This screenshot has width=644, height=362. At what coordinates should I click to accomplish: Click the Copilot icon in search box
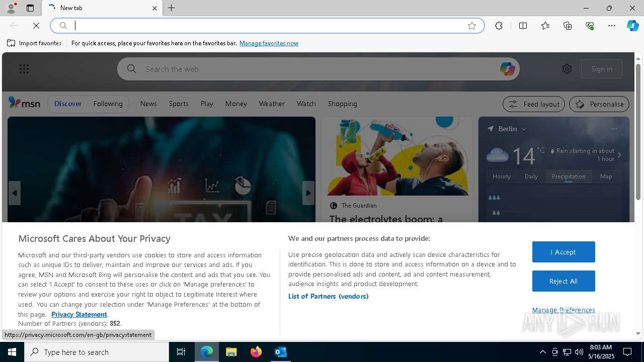coord(507,69)
